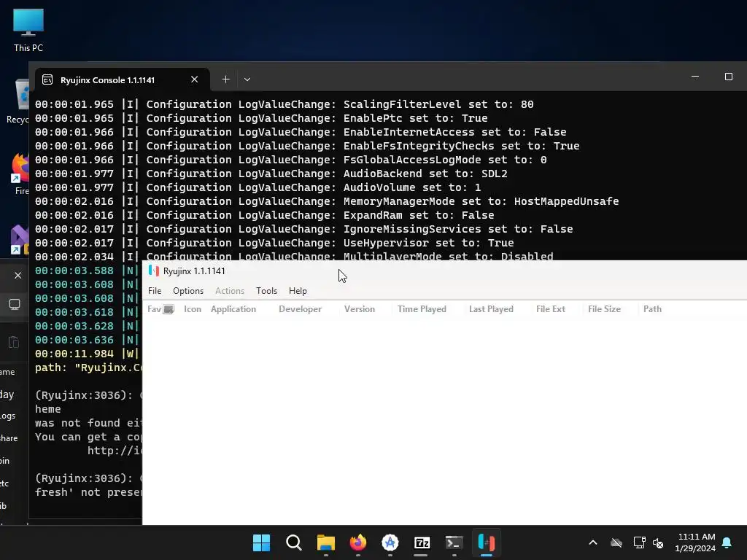The image size is (747, 560).
Task: Open the notifications bell
Action: (727, 542)
